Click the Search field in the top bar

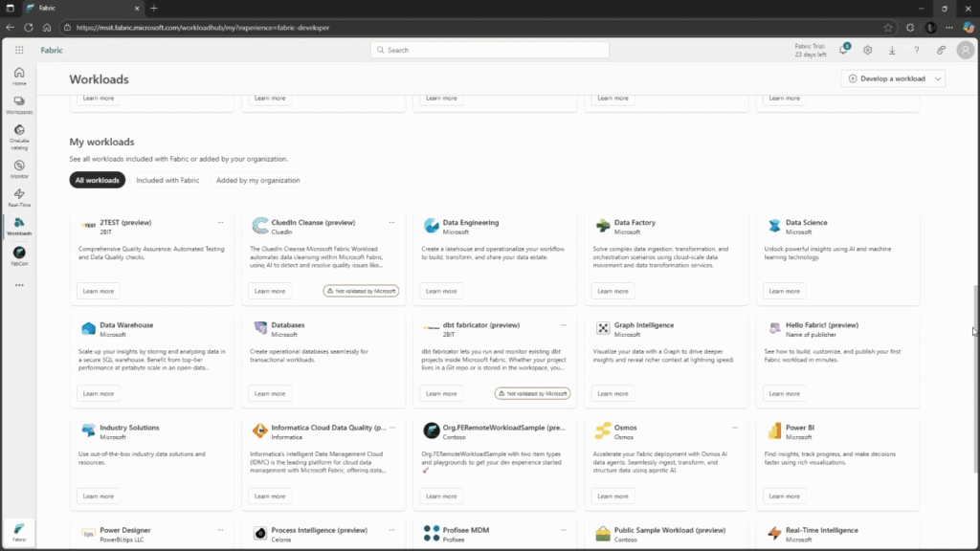tap(489, 50)
